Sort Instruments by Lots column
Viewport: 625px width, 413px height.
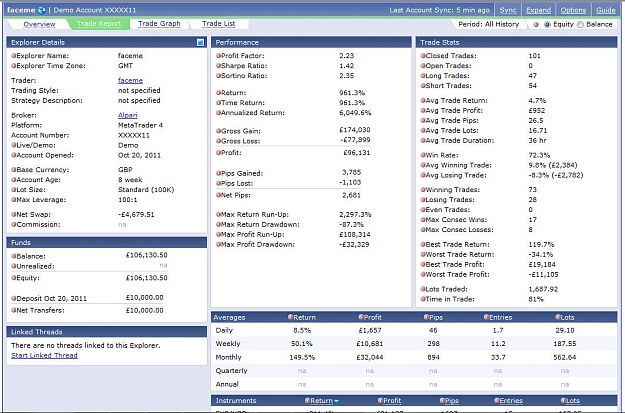573,401
